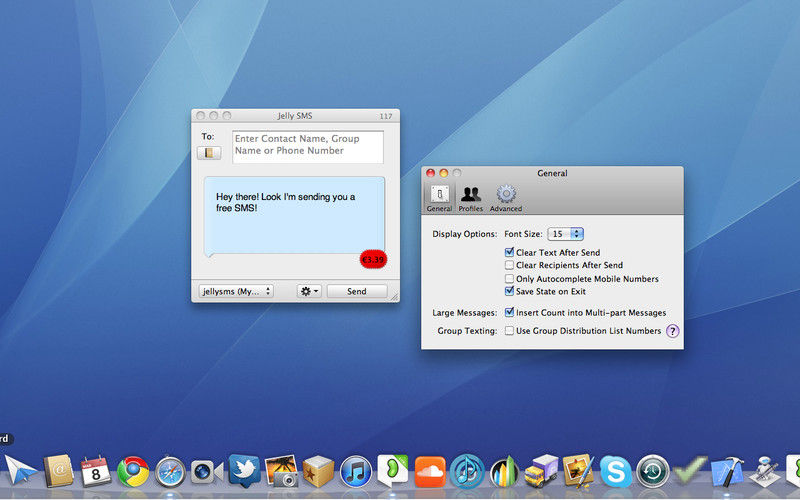Open Jelly SMS bean icon in the Dock

[393, 470]
